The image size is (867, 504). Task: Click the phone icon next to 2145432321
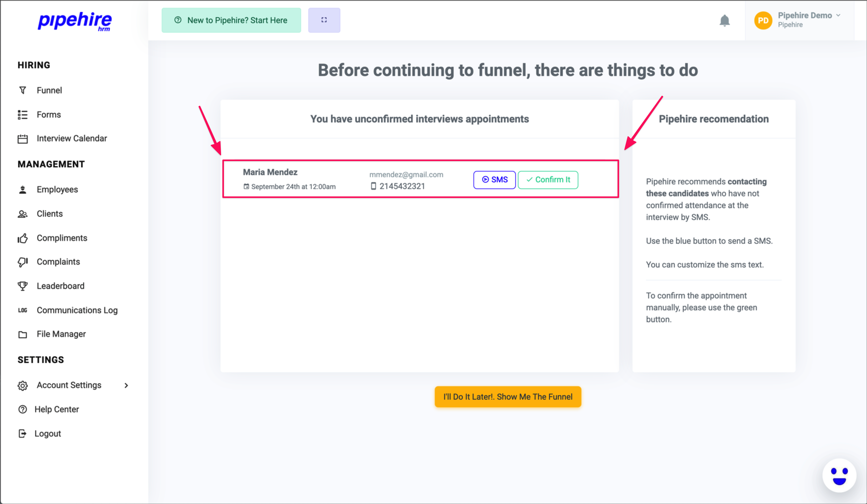pyautogui.click(x=373, y=186)
